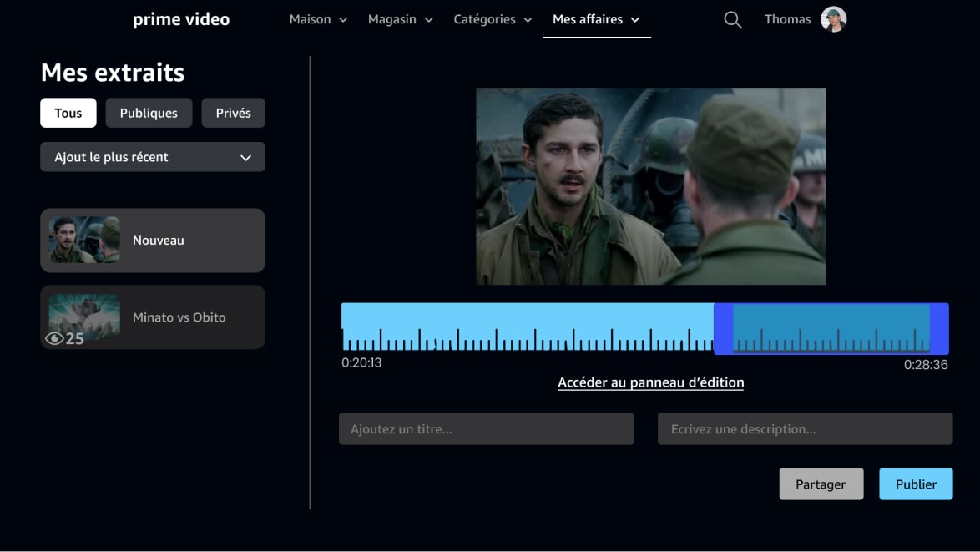The image size is (980, 552).
Task: Open the Maison menu
Action: pyautogui.click(x=318, y=19)
